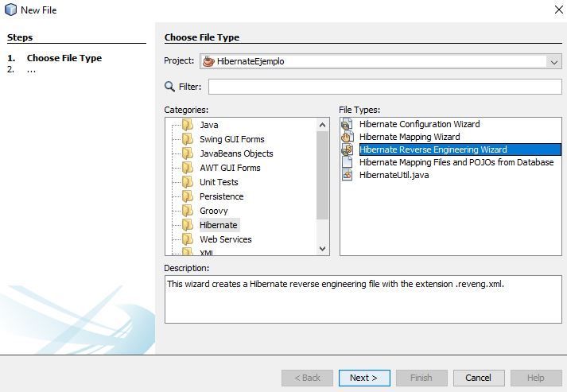Click the Groovy folder icon
Viewport: 567px width, 392px height.
click(x=188, y=211)
